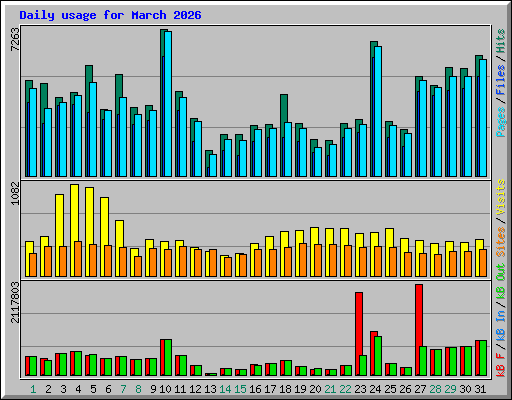Screen dimensions: 512x400
Task: Select green day "21" on the x-axis
Action: point(330,389)
